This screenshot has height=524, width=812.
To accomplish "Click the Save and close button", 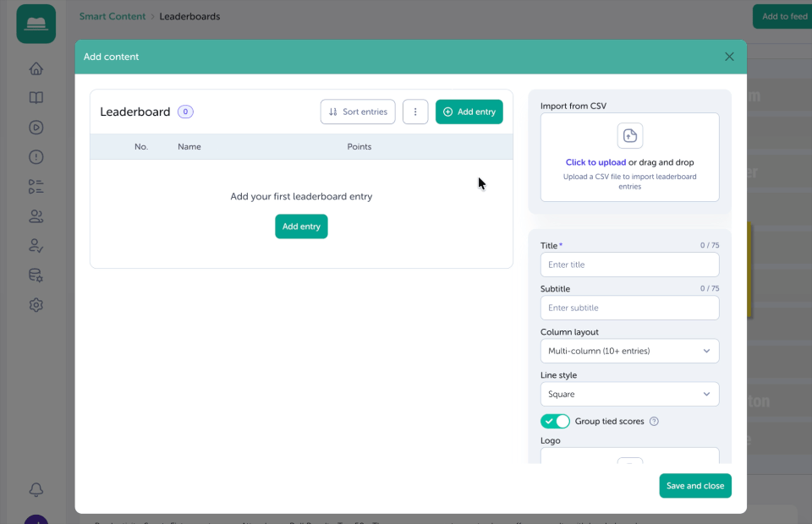I will coord(695,486).
